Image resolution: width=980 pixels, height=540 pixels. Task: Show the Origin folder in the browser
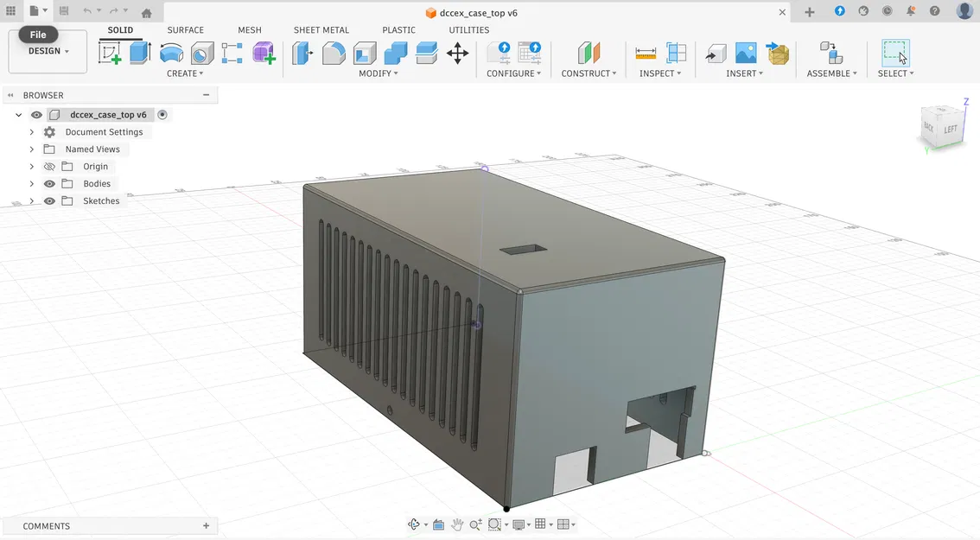(x=49, y=166)
